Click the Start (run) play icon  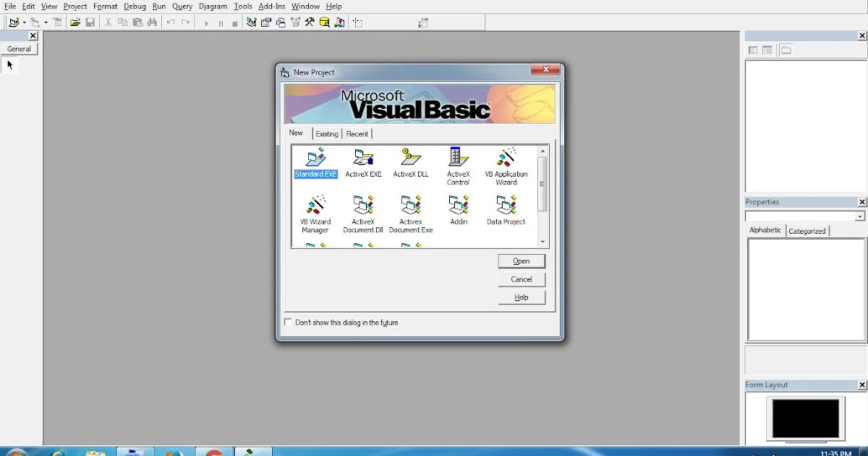tap(206, 23)
